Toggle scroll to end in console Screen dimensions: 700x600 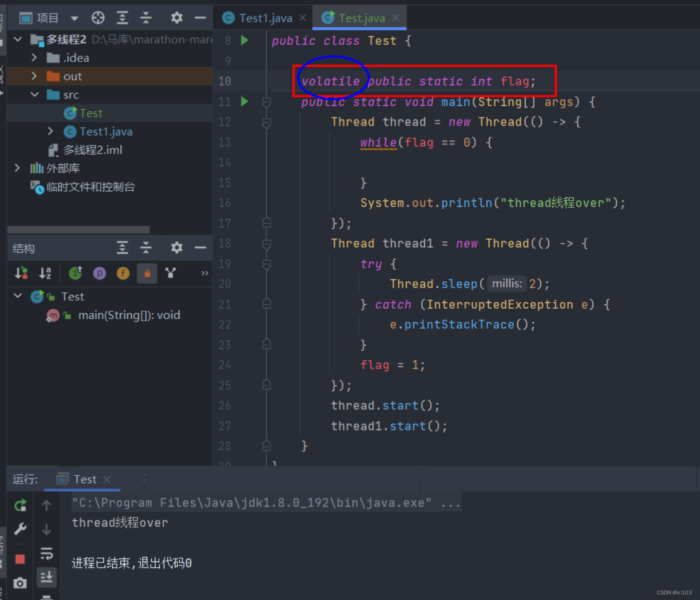(x=46, y=577)
